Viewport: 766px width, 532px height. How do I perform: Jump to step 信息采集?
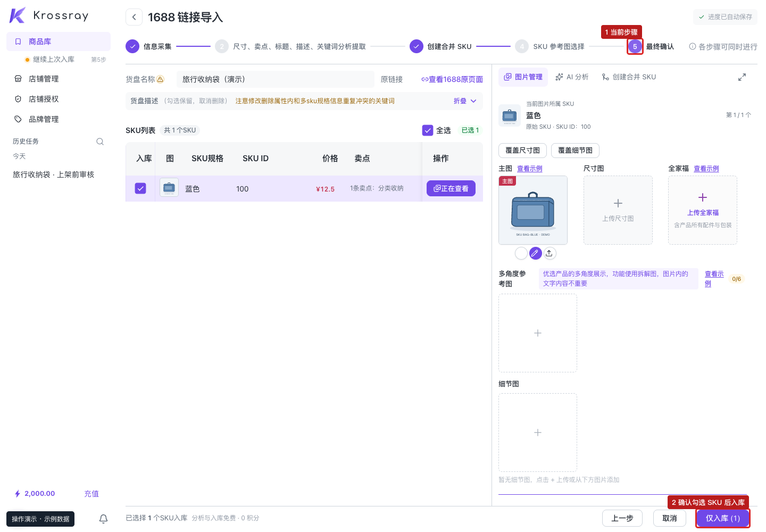(148, 47)
